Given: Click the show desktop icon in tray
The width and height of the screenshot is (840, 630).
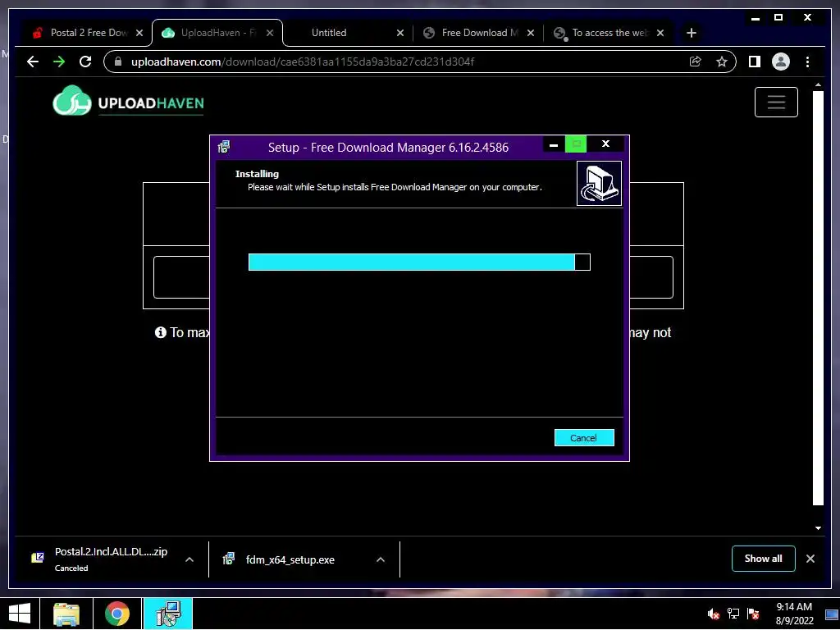Looking at the screenshot, I should [x=832, y=614].
